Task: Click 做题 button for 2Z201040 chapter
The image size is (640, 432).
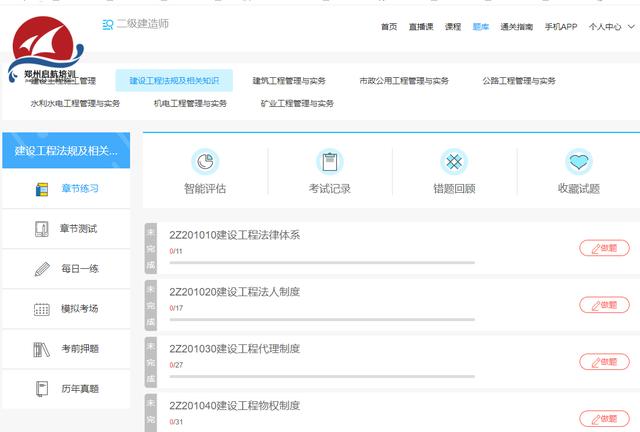Action: 604,419
